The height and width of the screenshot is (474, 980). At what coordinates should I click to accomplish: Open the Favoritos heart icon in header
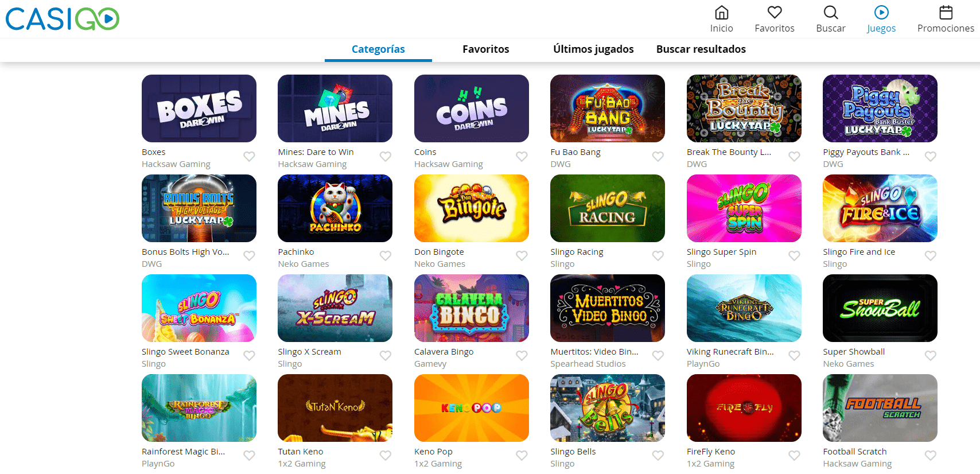click(775, 13)
